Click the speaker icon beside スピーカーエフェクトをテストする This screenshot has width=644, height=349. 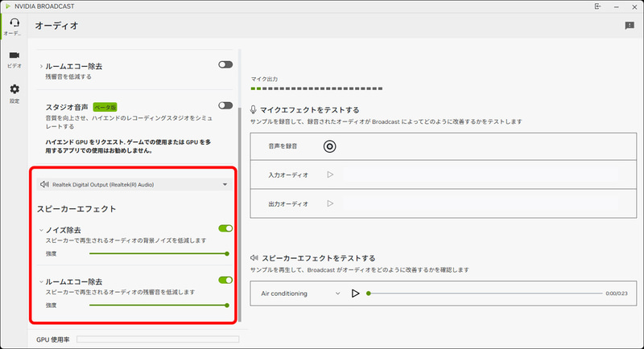[254, 258]
